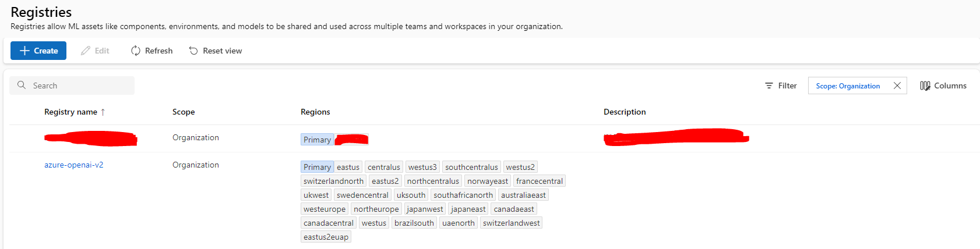The width and height of the screenshot is (980, 249).
Task: Click the switzerlandwest region tag
Action: coord(511,223)
